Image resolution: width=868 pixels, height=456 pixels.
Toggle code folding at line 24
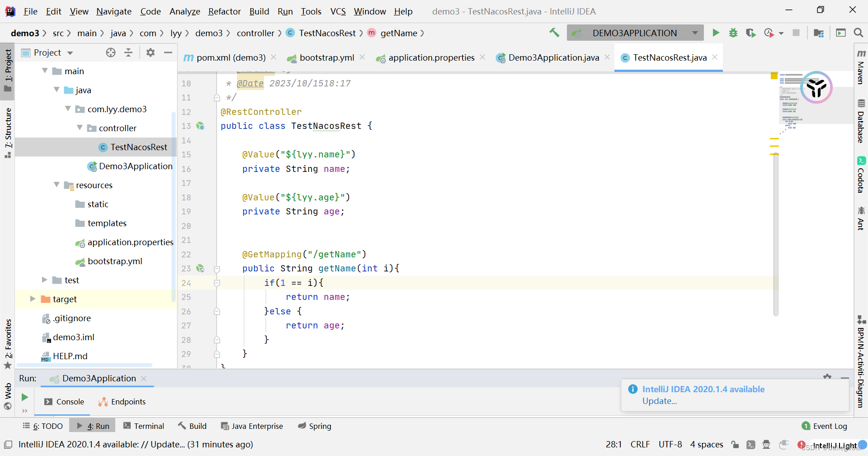coord(217,283)
